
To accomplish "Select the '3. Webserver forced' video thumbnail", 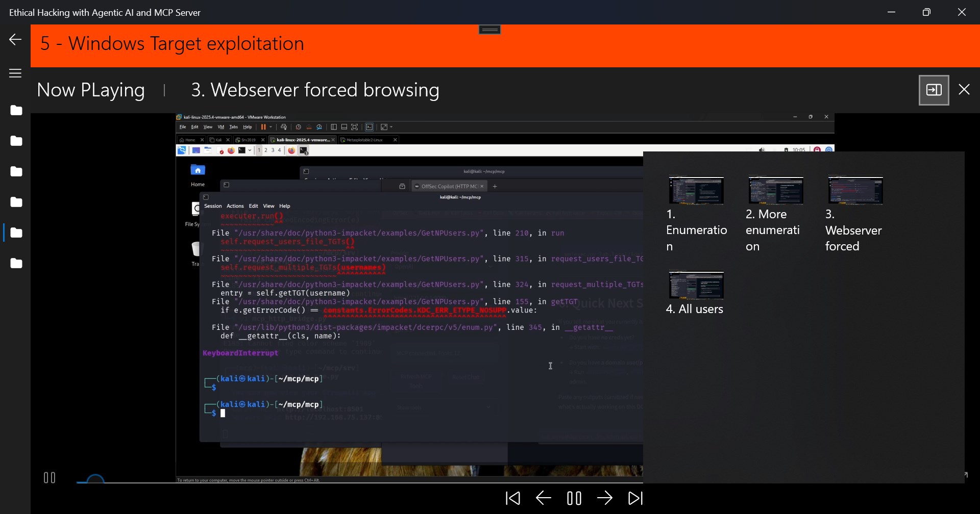I will (x=856, y=190).
